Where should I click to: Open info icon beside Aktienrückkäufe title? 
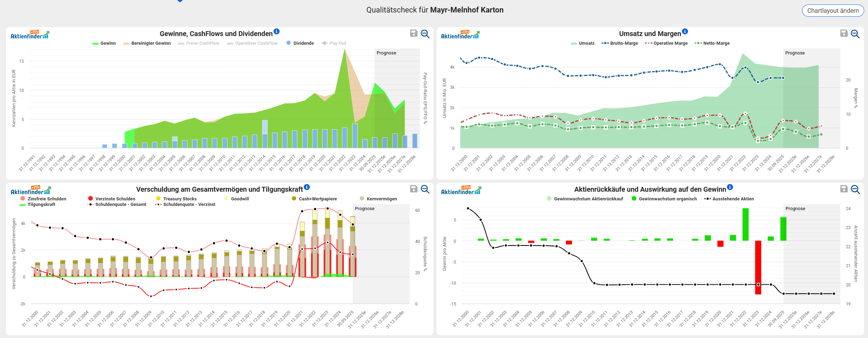[730, 187]
